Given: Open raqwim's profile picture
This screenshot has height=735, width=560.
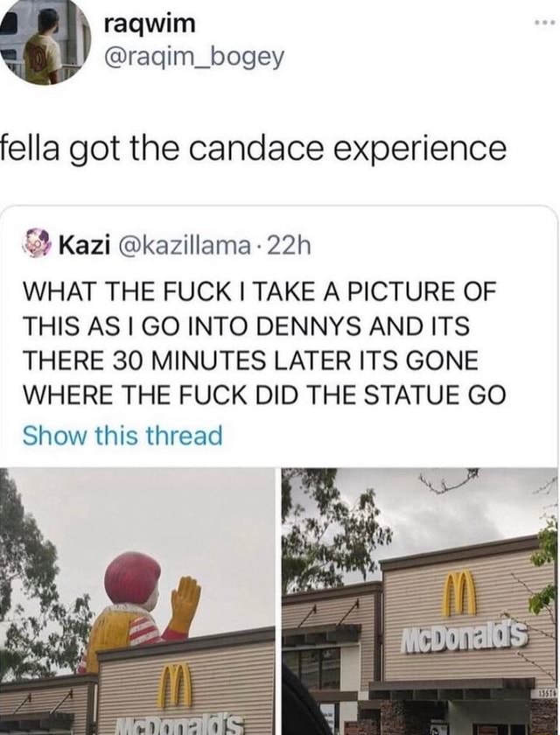Looking at the screenshot, I should coord(45,40).
